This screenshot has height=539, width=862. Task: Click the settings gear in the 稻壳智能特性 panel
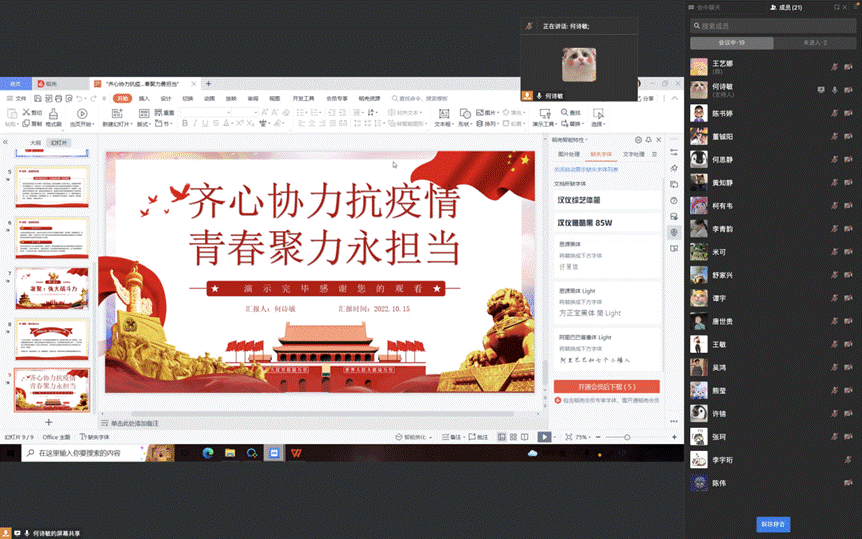coord(638,140)
